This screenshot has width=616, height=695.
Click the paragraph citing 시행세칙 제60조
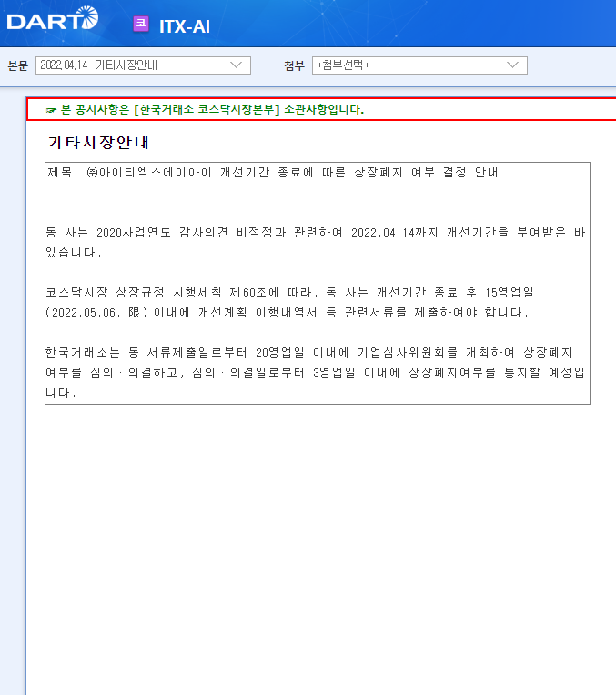point(289,302)
